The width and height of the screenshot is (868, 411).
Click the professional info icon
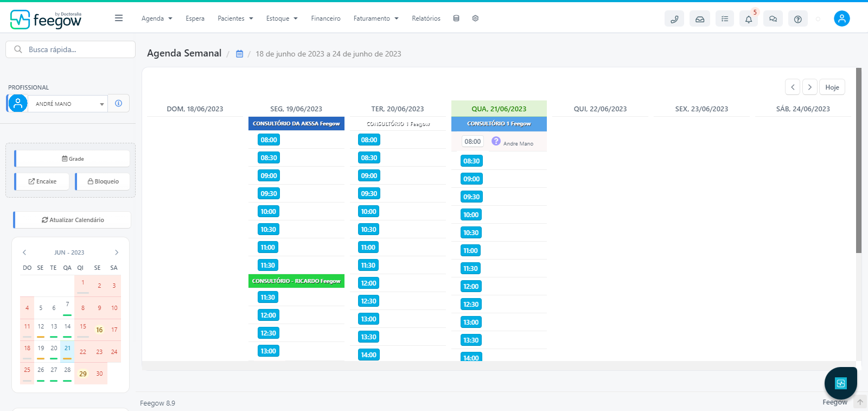[x=119, y=103]
